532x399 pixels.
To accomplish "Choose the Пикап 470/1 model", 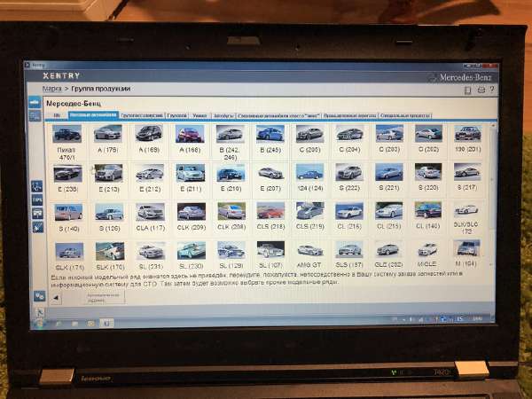I will 66,142.
